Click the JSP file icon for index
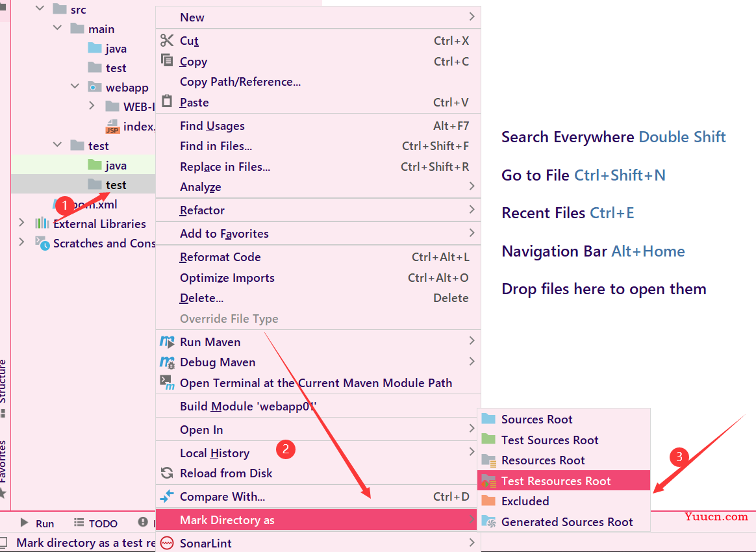Image resolution: width=756 pixels, height=552 pixels. point(112,126)
